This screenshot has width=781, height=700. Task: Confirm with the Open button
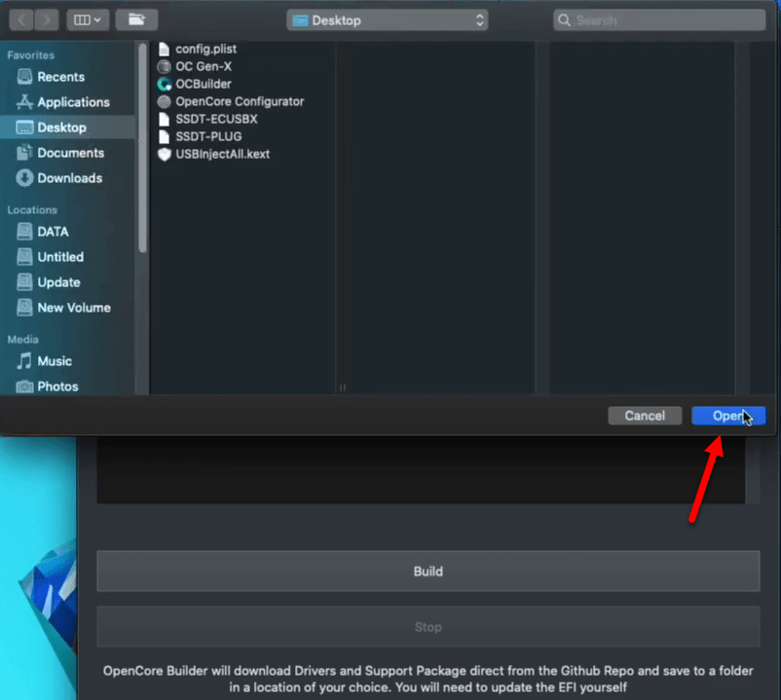(x=728, y=416)
